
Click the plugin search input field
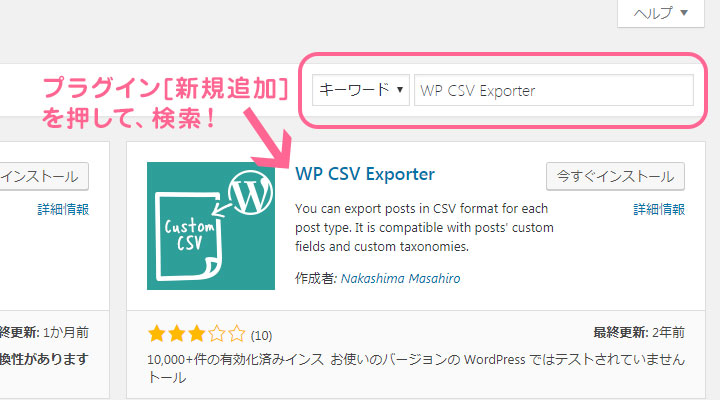point(554,90)
